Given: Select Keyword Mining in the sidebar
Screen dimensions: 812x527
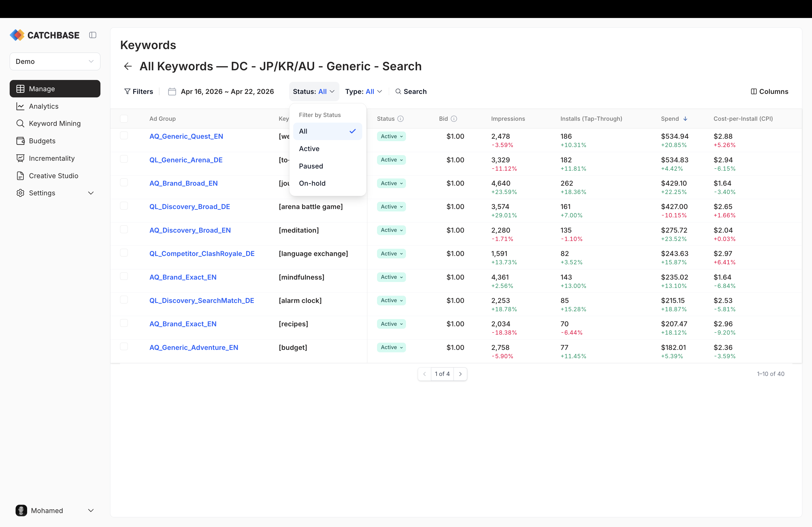Looking at the screenshot, I should point(54,123).
